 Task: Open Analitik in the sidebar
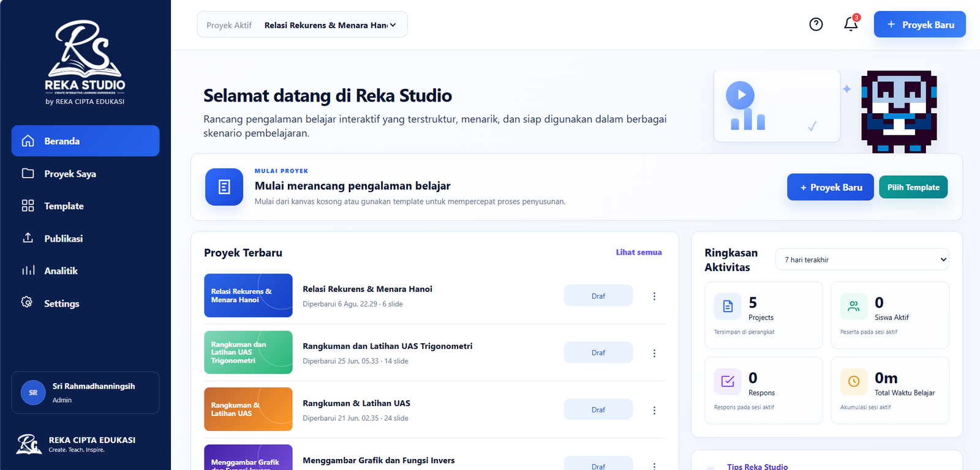(85, 270)
